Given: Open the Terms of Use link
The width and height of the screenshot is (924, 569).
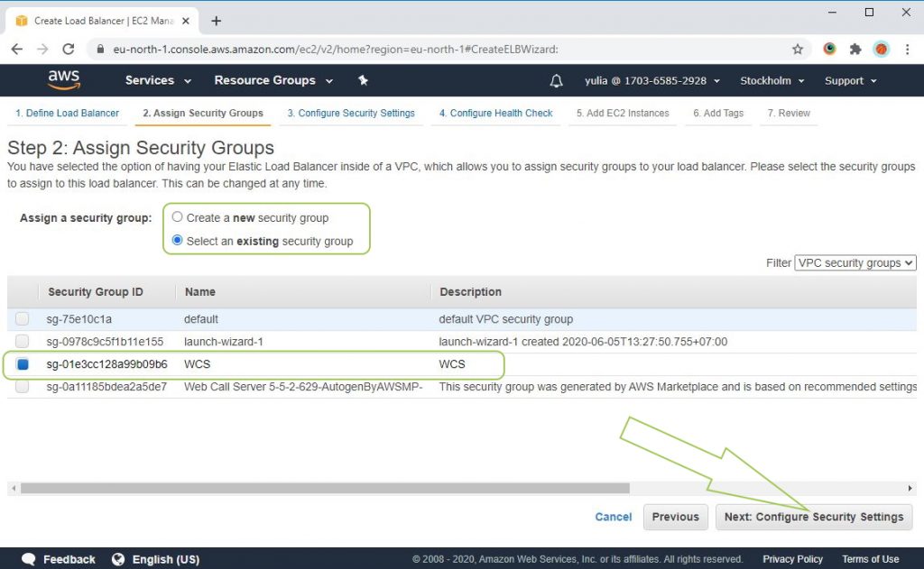Looking at the screenshot, I should click(x=871, y=559).
